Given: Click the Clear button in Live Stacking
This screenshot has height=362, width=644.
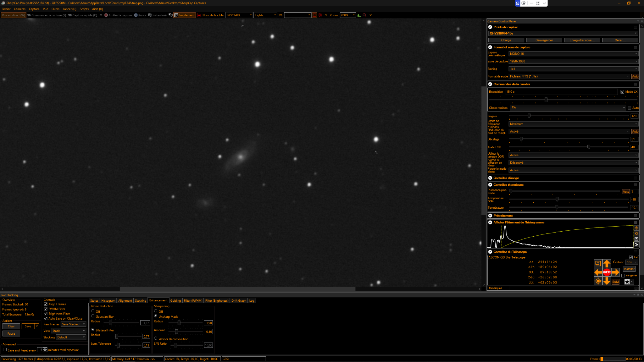Looking at the screenshot, I should click(x=11, y=326).
